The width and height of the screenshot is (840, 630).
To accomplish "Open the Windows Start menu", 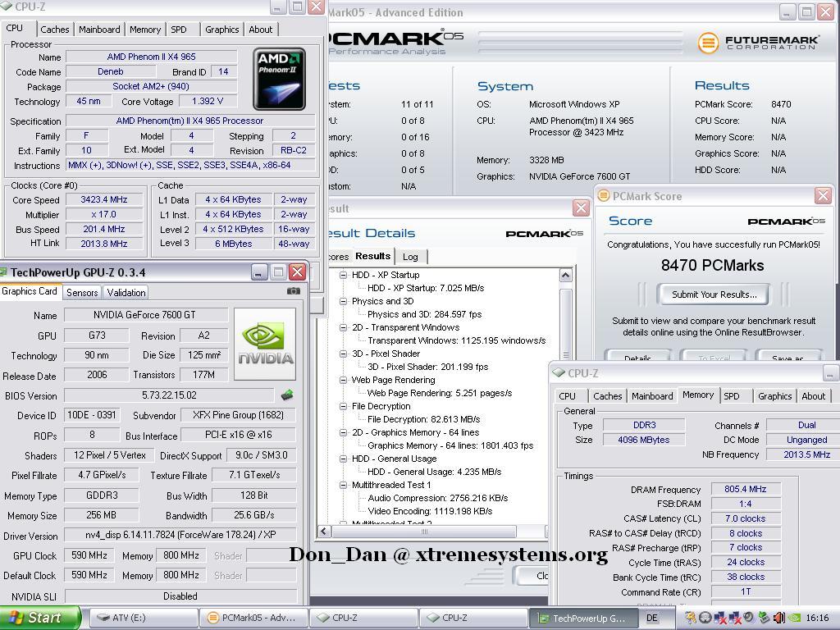I will (40, 618).
